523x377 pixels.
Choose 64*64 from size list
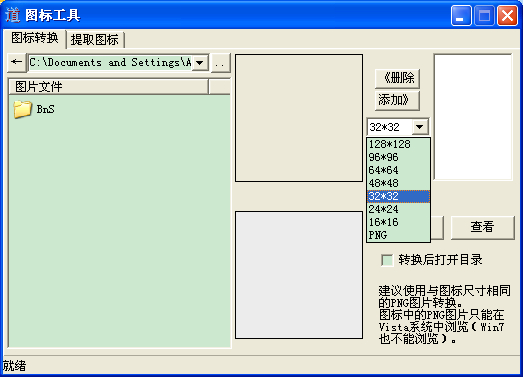click(x=398, y=170)
